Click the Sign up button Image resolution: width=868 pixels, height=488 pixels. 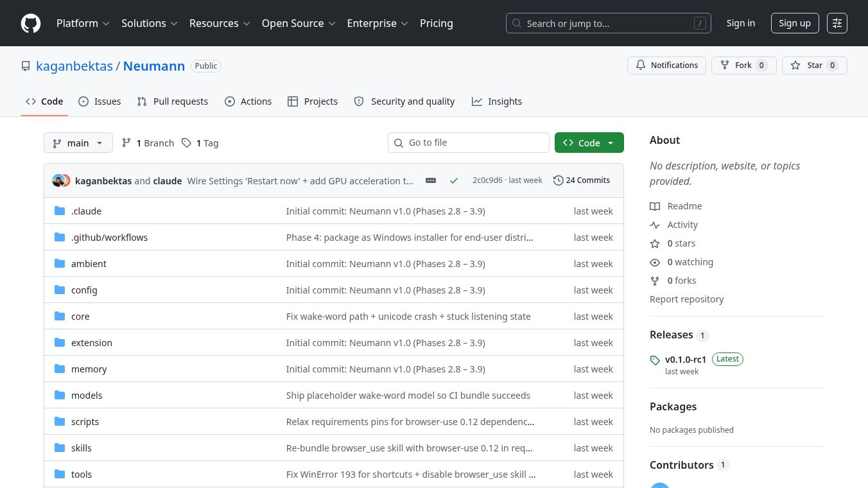coord(795,23)
